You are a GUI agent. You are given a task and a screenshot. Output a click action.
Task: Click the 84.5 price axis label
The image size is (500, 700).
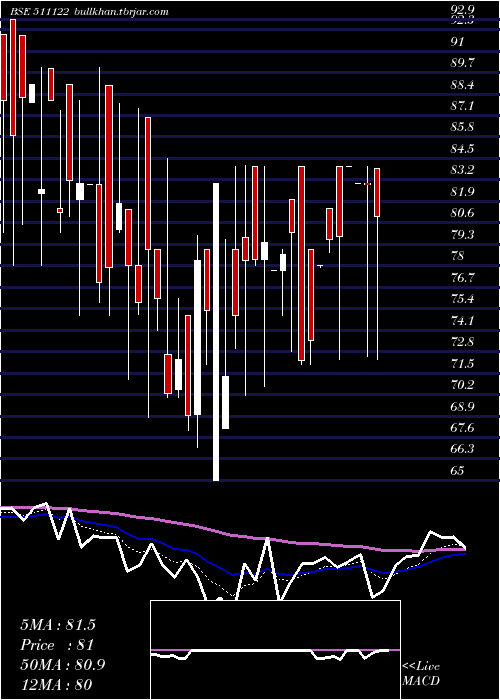pos(462,149)
